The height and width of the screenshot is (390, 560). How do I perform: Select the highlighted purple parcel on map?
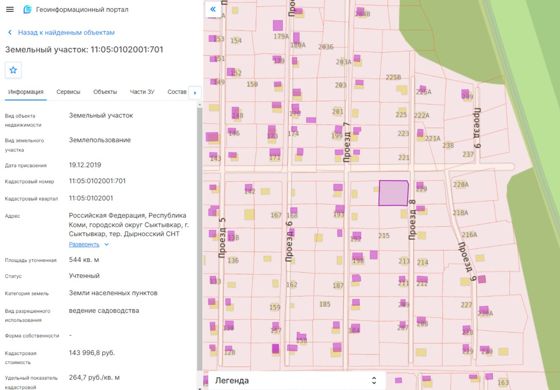[x=393, y=193]
